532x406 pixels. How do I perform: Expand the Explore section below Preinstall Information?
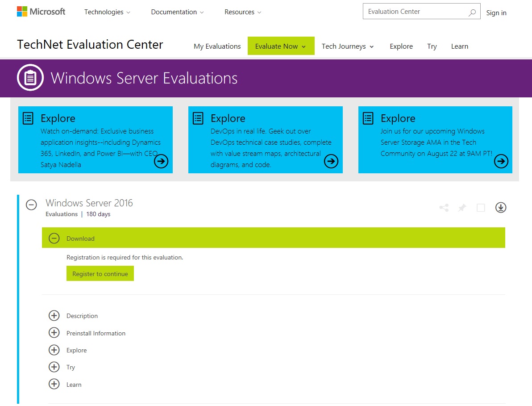(54, 350)
